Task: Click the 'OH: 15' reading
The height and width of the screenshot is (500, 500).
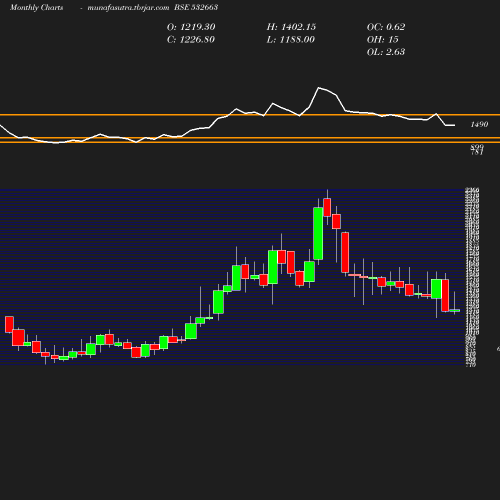Action: click(382, 39)
